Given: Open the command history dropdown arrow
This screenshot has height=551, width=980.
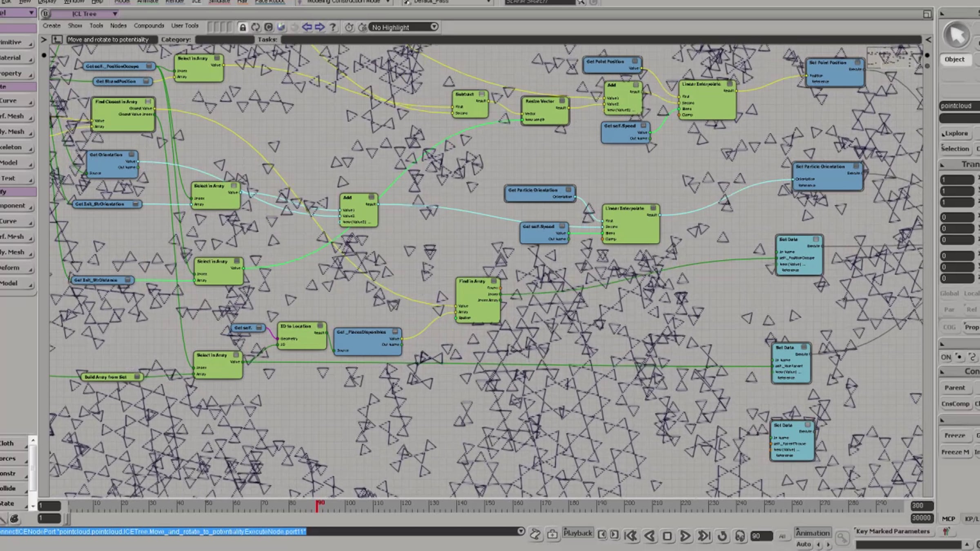Looking at the screenshot, I should click(x=521, y=531).
